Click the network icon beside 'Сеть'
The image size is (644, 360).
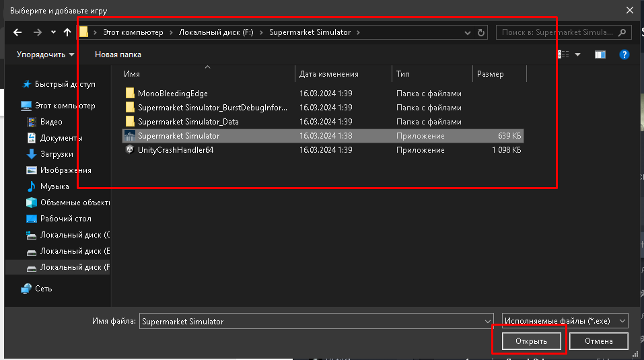tap(26, 289)
